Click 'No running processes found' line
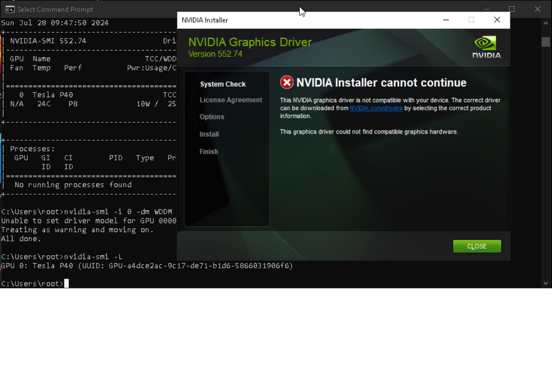552x392 pixels. click(x=73, y=185)
